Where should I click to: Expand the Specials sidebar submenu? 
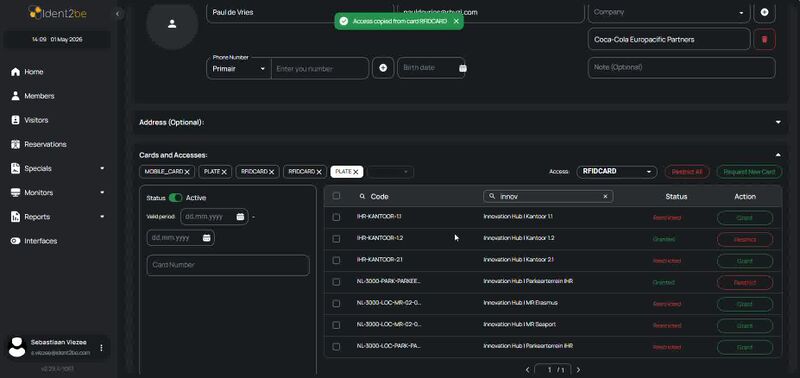tap(102, 168)
